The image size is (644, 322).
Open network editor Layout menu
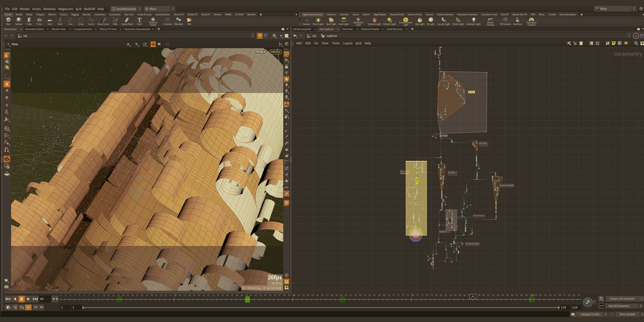click(348, 43)
